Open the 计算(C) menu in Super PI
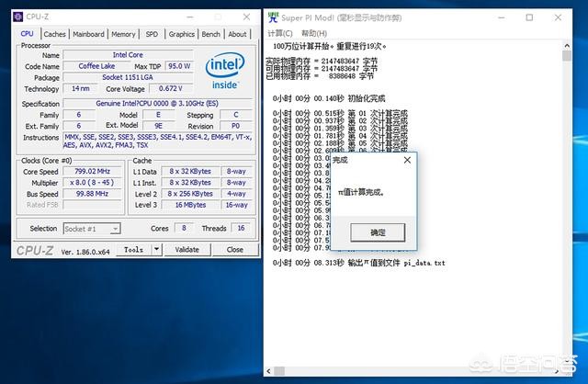The image size is (588, 384). (279, 33)
